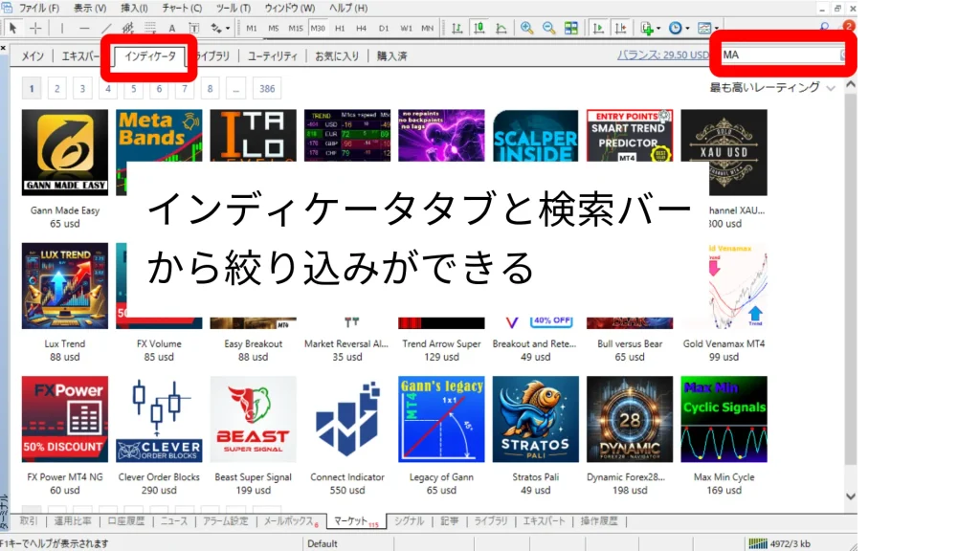Open the 挿入(I) menu
The image size is (980, 551).
click(134, 8)
